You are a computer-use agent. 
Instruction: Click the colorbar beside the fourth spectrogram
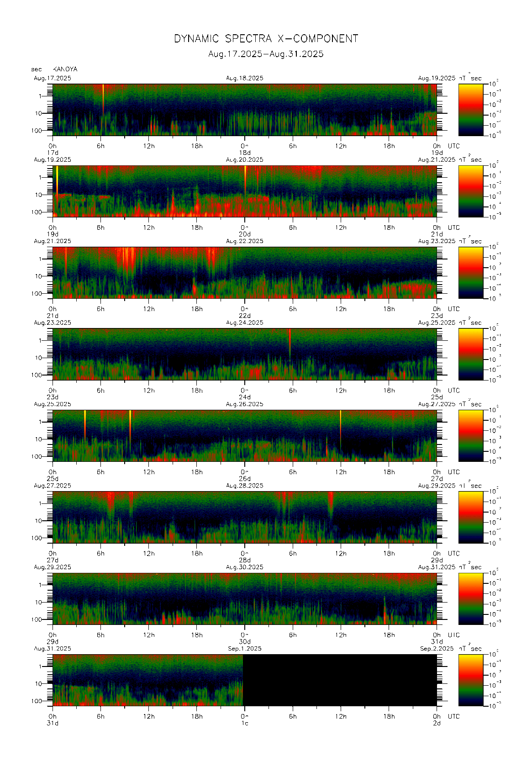[470, 354]
